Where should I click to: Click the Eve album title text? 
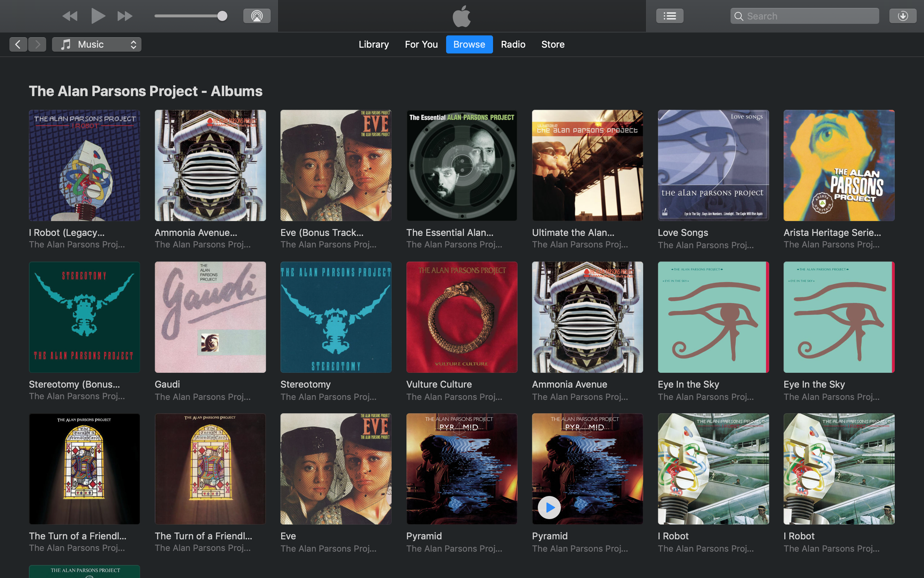288,536
